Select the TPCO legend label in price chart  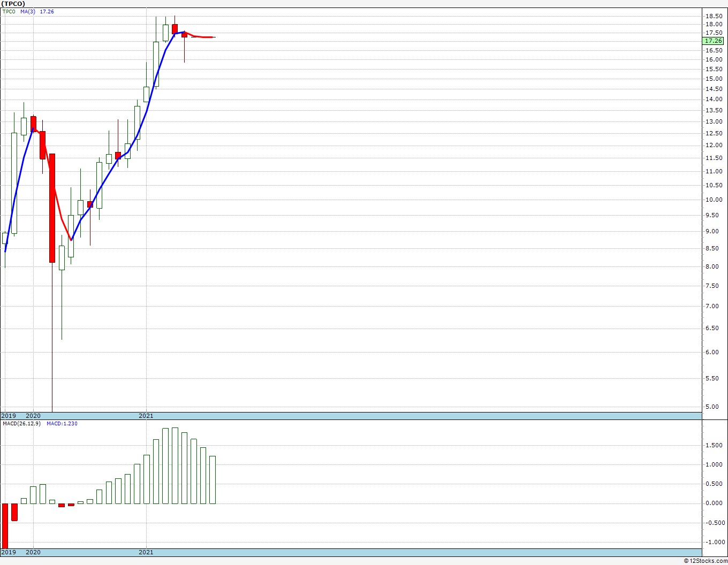click(9, 11)
